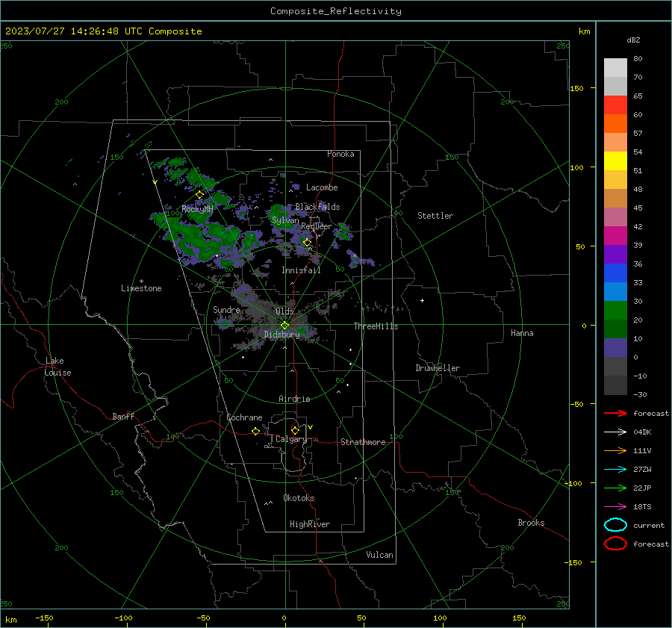Click the 'Composite_Reflectivity' title text
The width and height of the screenshot is (672, 628).
click(335, 11)
